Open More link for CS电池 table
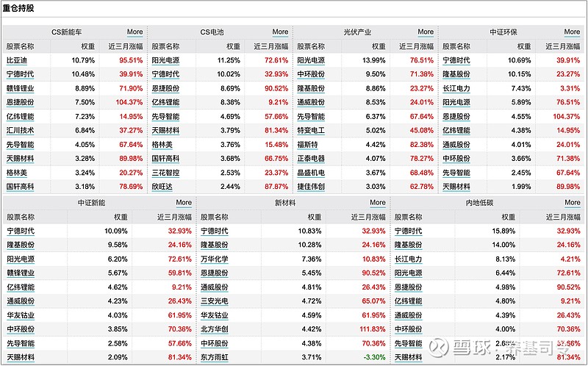 click(x=280, y=32)
